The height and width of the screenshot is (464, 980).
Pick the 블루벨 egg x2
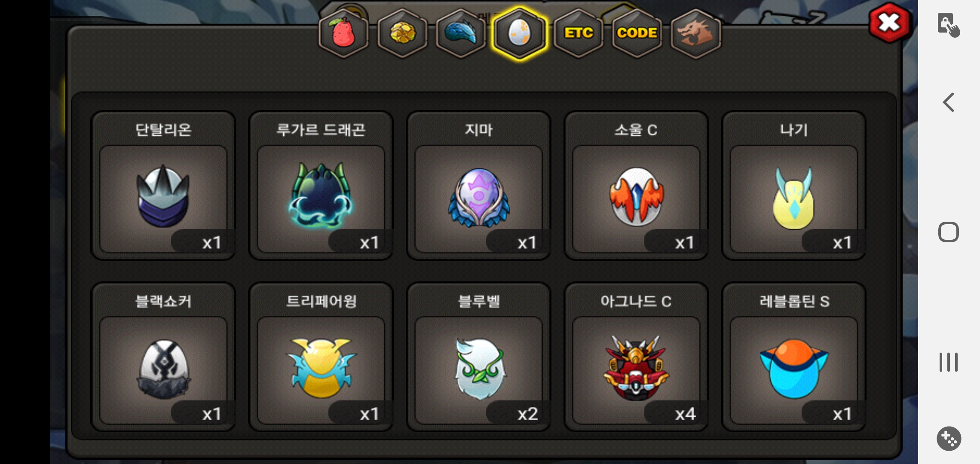pyautogui.click(x=478, y=357)
